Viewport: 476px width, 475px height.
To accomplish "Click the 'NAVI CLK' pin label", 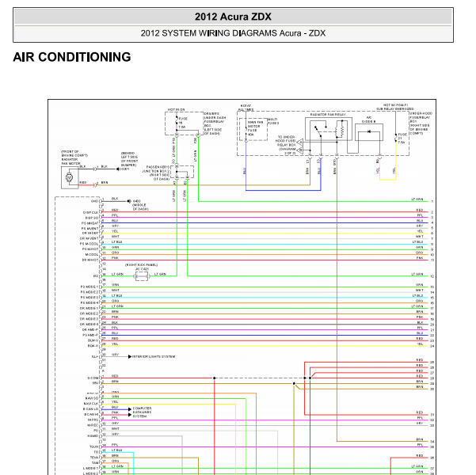I will 91,404.
